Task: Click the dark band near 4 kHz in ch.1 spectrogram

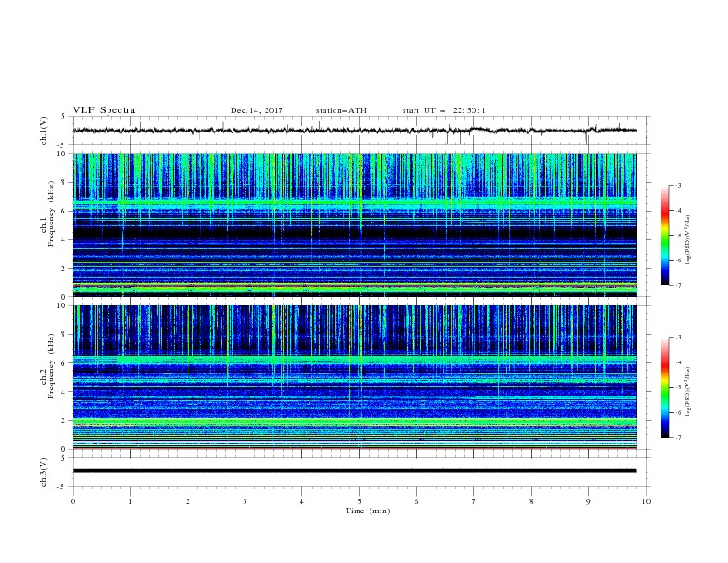Action: pos(354,233)
